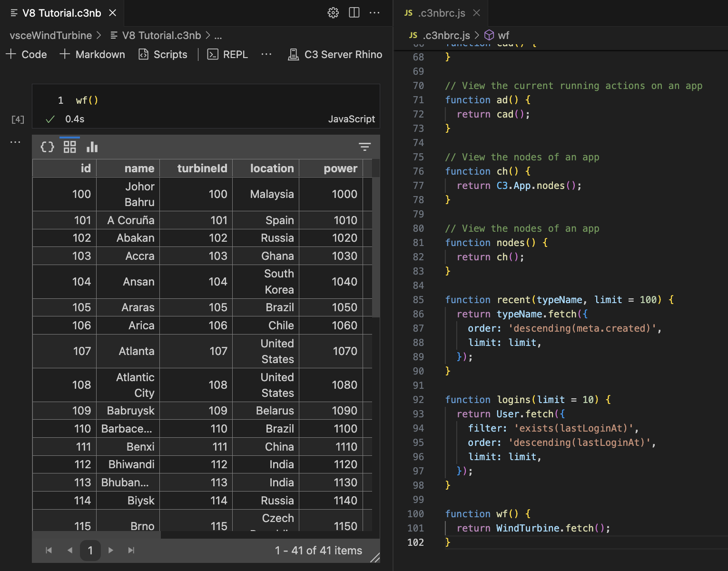View query results as a bar chart
728x571 pixels.
point(91,147)
